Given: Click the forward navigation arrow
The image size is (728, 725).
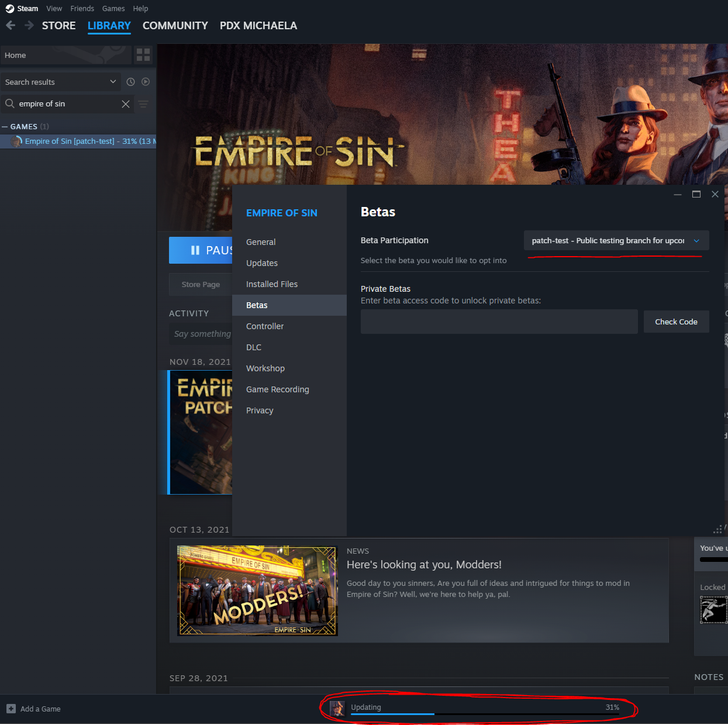Looking at the screenshot, I should (28, 25).
